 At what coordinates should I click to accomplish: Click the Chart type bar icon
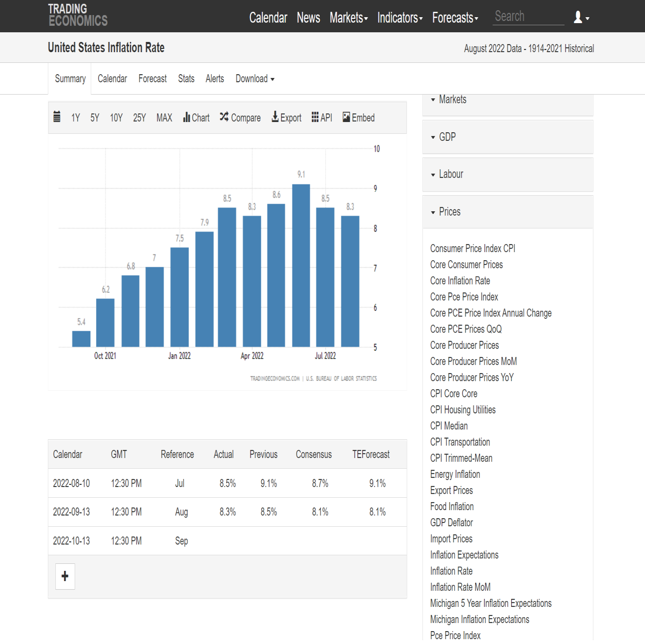point(187,117)
